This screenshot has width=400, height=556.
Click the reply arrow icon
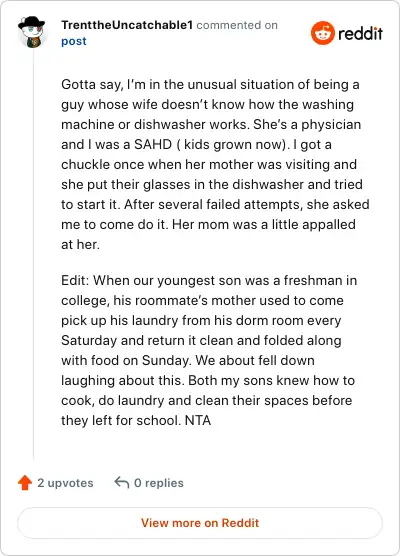tap(122, 482)
